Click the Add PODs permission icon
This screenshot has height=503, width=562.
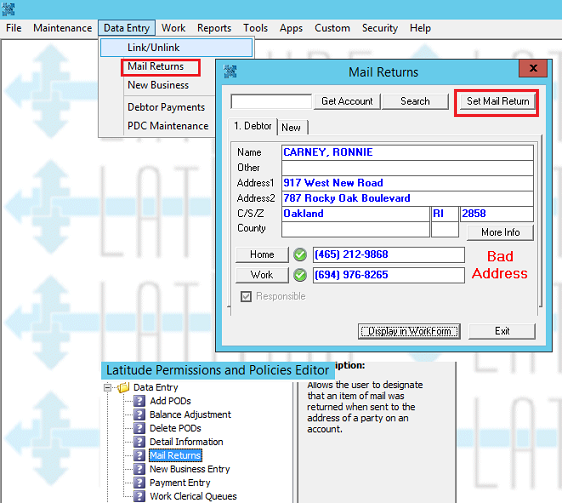(139, 401)
